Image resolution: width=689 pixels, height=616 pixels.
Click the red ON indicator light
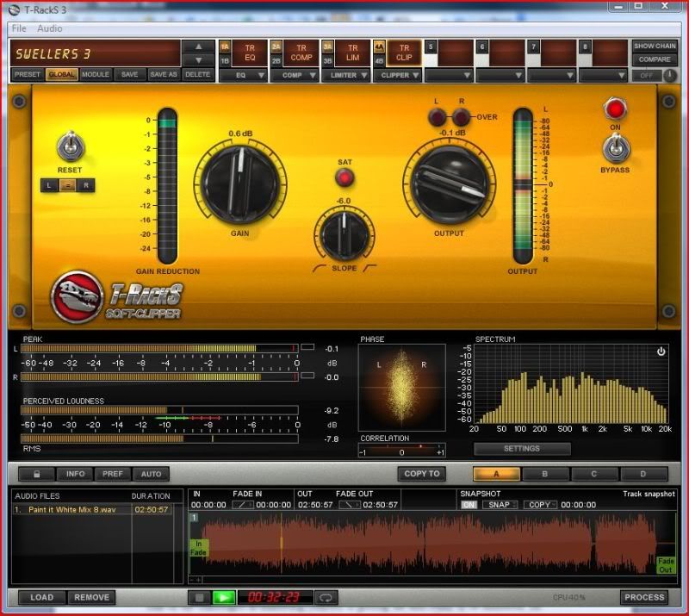point(615,109)
